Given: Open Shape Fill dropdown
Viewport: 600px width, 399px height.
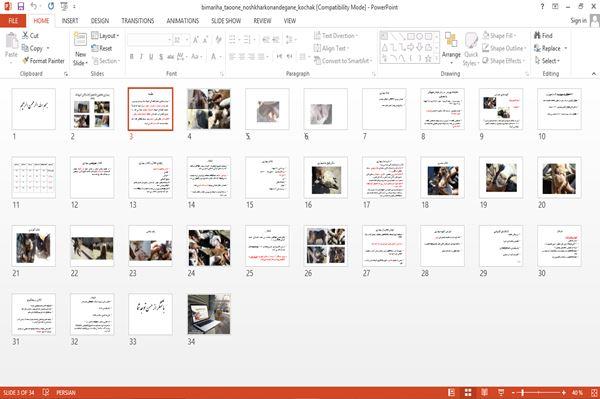Looking at the screenshot, I should [500, 36].
